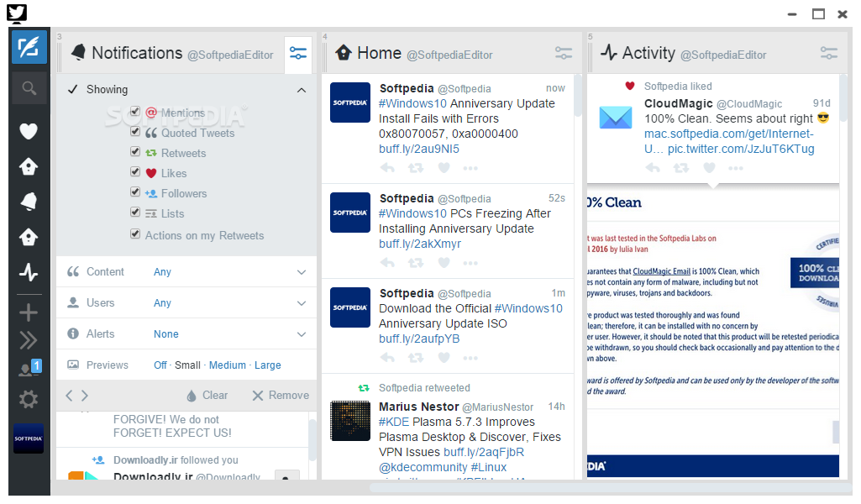Image resolution: width=861 pixels, height=504 pixels.
Task: Click the Home column vertical scrollbar
Action: pos(578,96)
